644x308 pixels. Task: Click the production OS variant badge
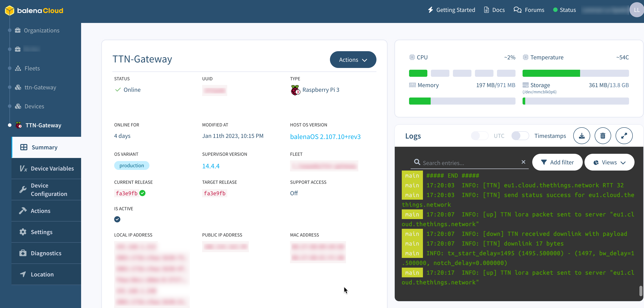pos(132,166)
